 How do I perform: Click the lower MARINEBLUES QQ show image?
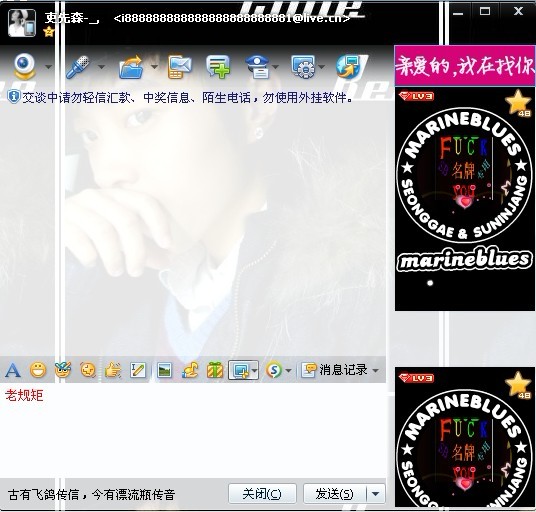(465, 437)
